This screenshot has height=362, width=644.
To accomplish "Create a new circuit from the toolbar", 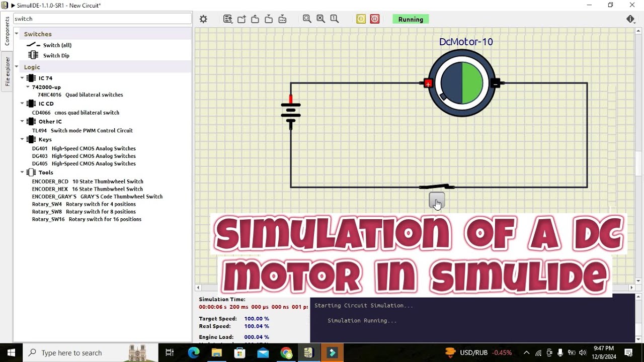I will [242, 19].
